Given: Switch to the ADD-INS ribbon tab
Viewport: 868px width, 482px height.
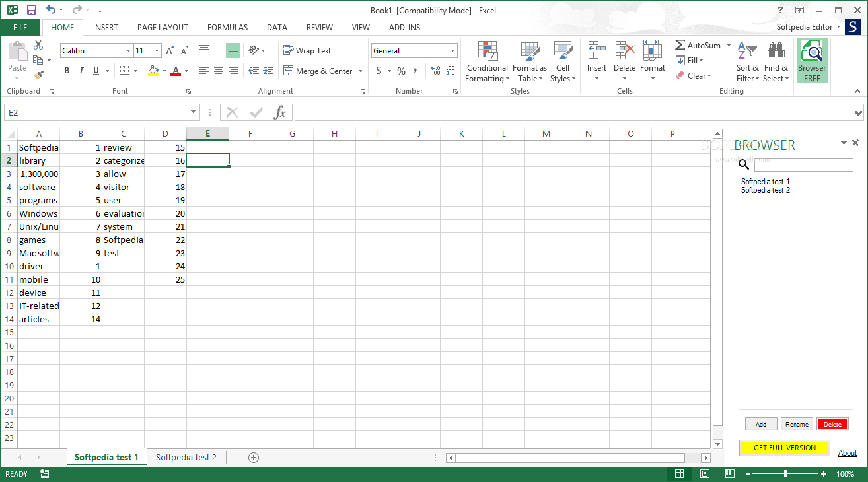Looking at the screenshot, I should 405,28.
